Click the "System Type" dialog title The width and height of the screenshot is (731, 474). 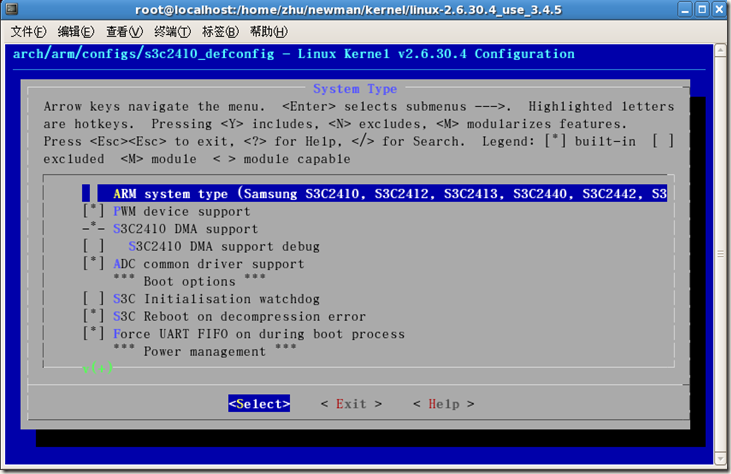tap(355, 89)
